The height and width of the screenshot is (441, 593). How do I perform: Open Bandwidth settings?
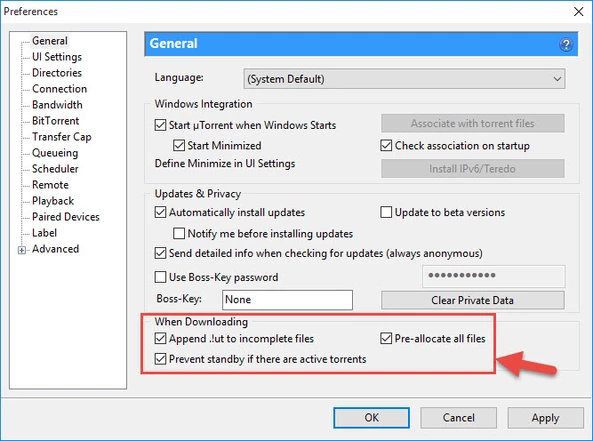(x=57, y=105)
